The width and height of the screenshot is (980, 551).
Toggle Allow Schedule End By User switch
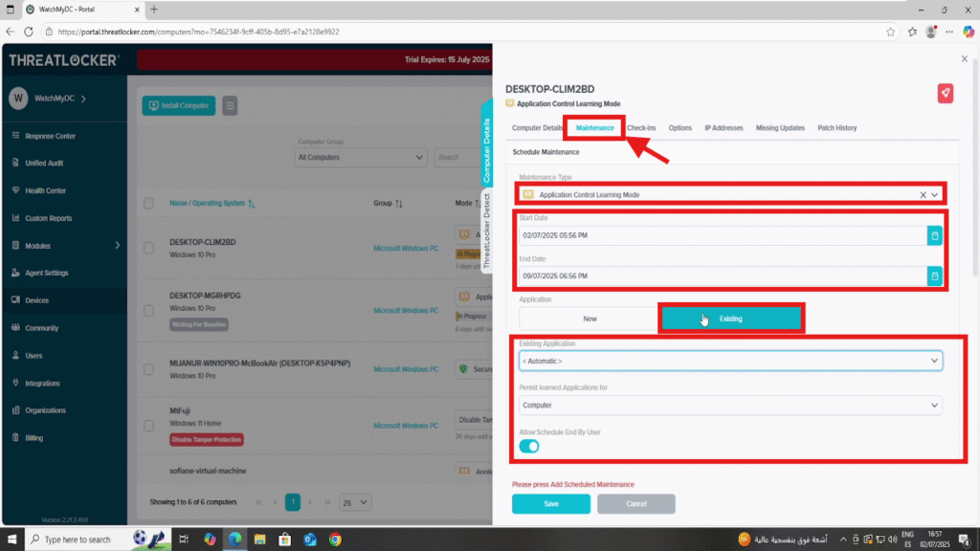tap(528, 446)
